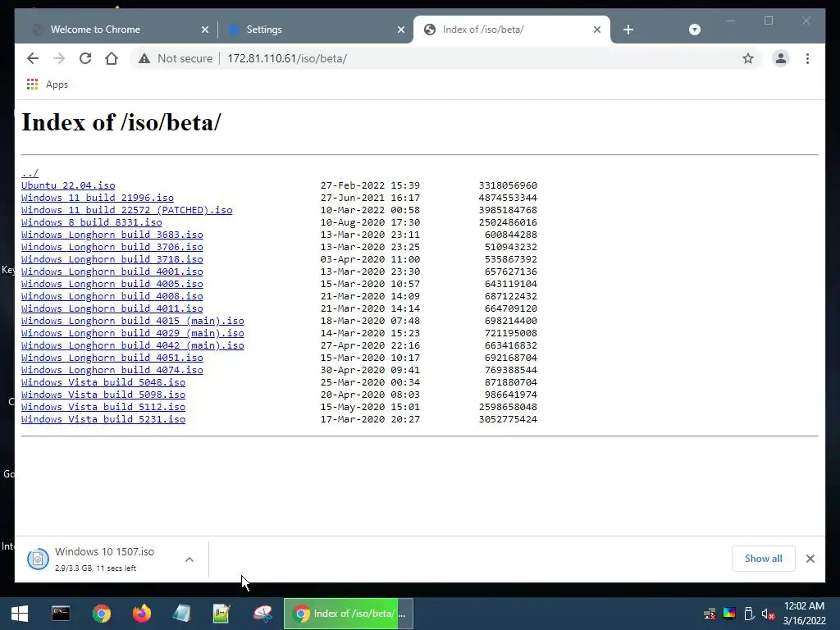This screenshot has width=840, height=630.
Task: Download Windows_Vista_build_5048.iso
Action: tap(103, 382)
